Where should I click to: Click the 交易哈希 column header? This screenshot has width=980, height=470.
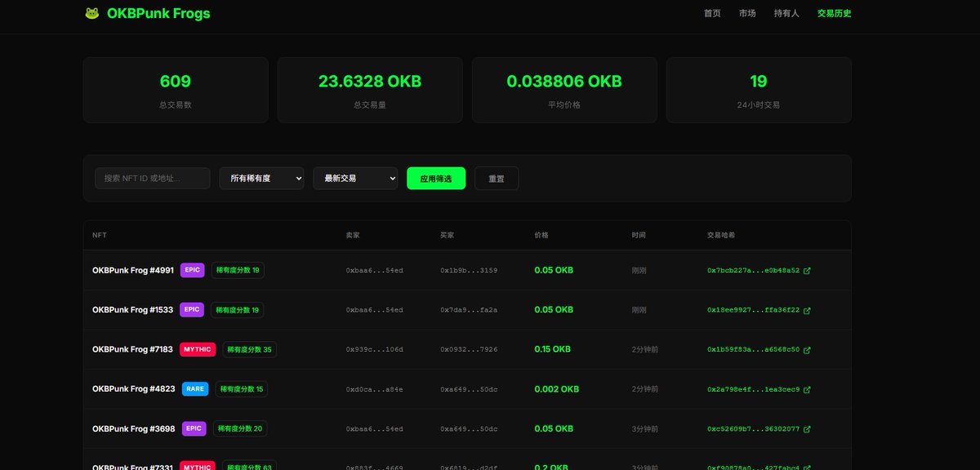point(721,235)
